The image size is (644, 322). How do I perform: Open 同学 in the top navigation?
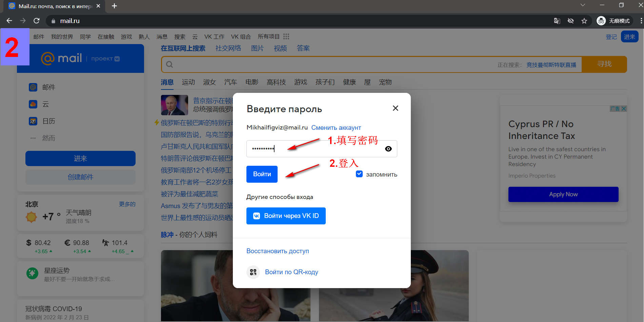point(85,37)
